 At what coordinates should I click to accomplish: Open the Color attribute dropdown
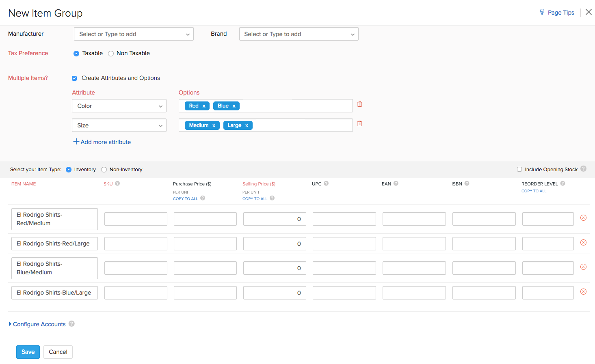click(x=119, y=106)
